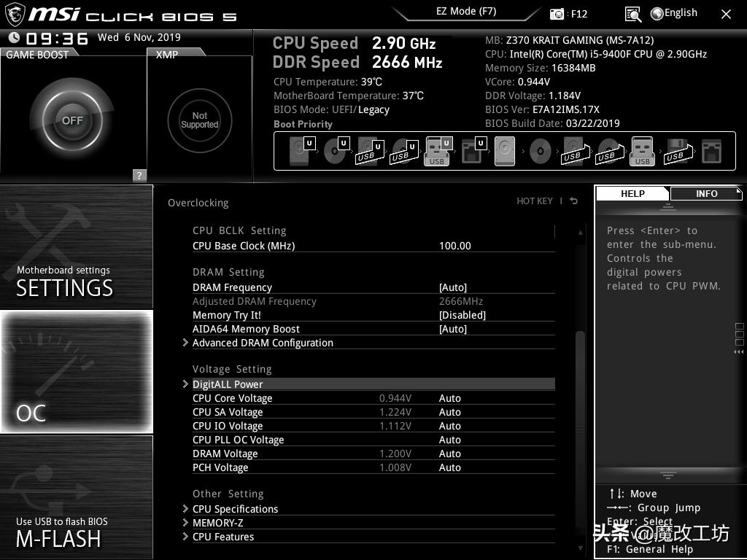The image size is (747, 560).
Task: Choose the UEFI network boot device icon
Action: tap(473, 151)
